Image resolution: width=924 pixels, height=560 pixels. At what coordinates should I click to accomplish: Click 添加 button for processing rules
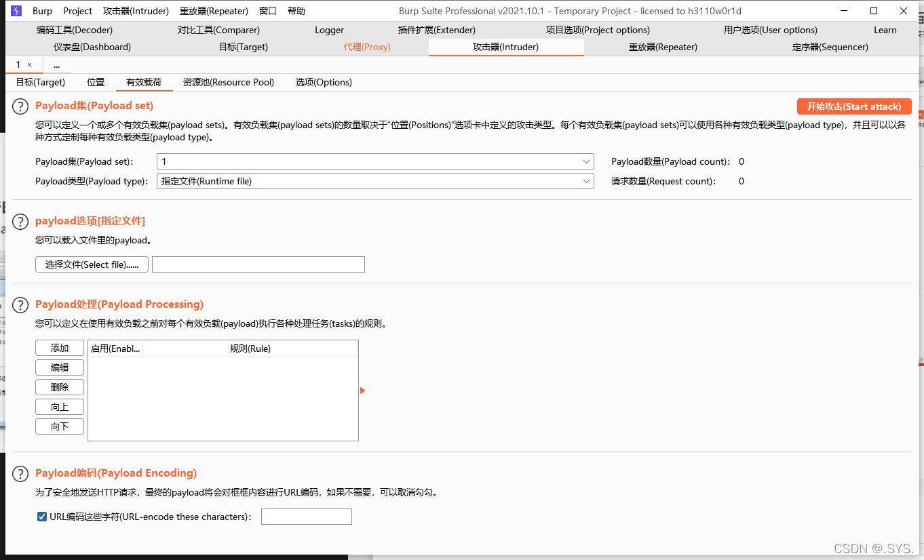point(60,348)
